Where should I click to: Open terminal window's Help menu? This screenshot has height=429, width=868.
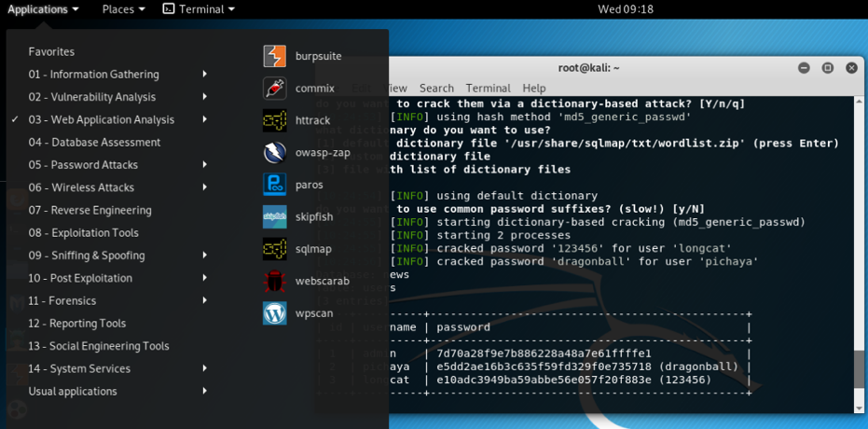point(533,88)
